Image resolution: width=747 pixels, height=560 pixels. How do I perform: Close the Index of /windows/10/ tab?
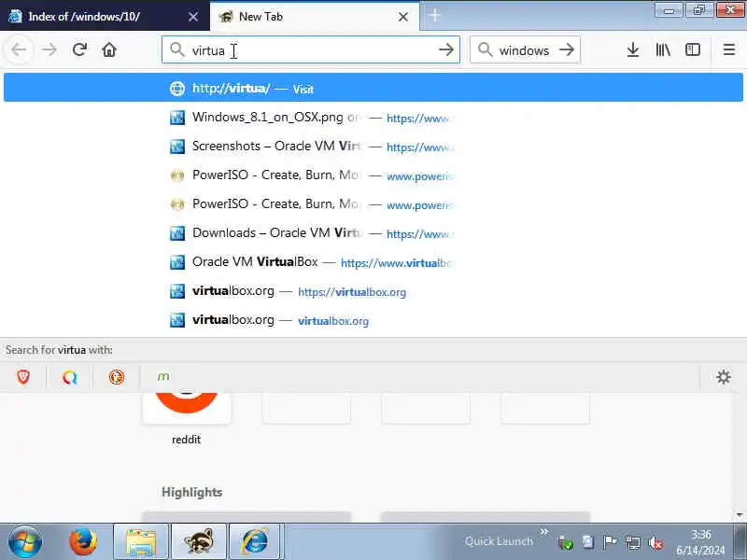193,17
